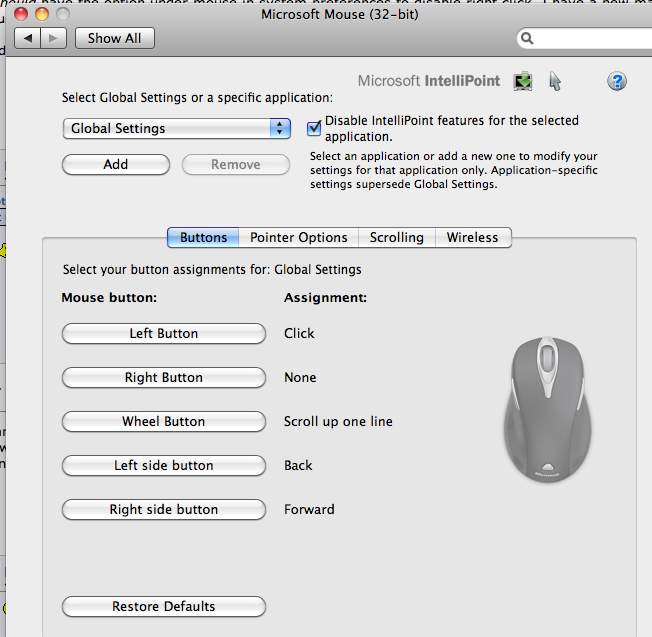Click the forward navigation arrow
The image size is (652, 637).
[x=53, y=38]
